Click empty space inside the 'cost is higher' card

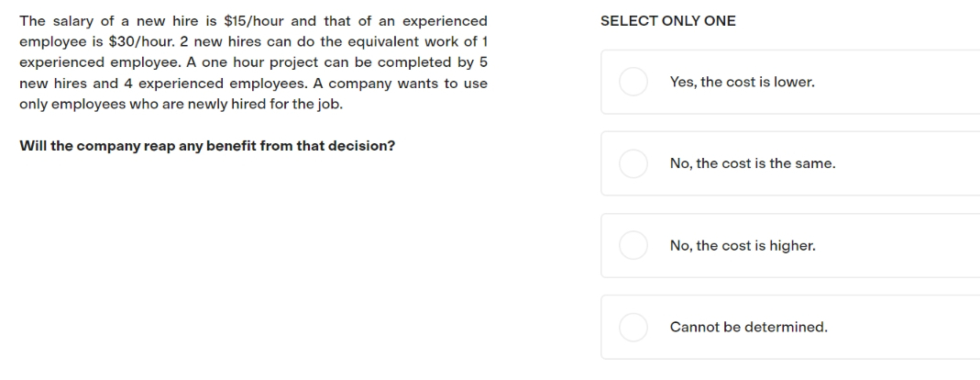(894, 245)
